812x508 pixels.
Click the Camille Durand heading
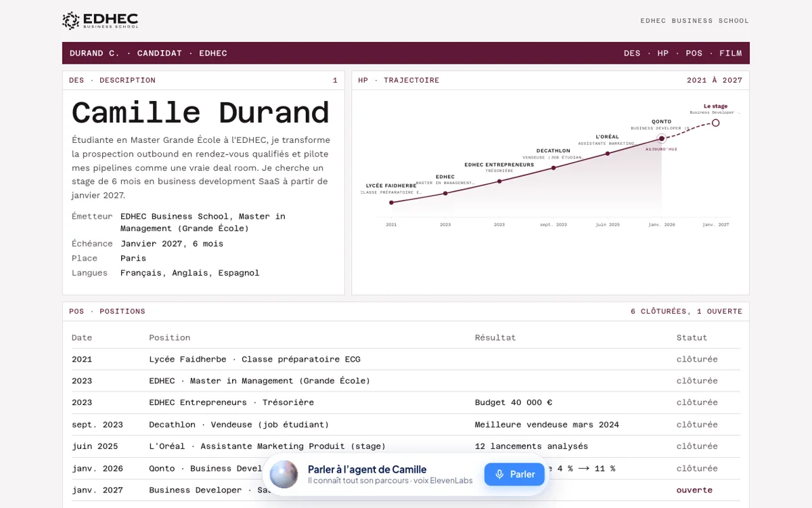[x=200, y=112]
